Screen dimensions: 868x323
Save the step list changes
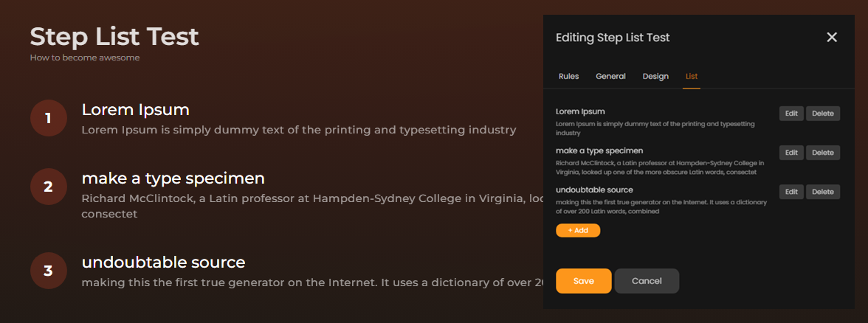point(583,281)
